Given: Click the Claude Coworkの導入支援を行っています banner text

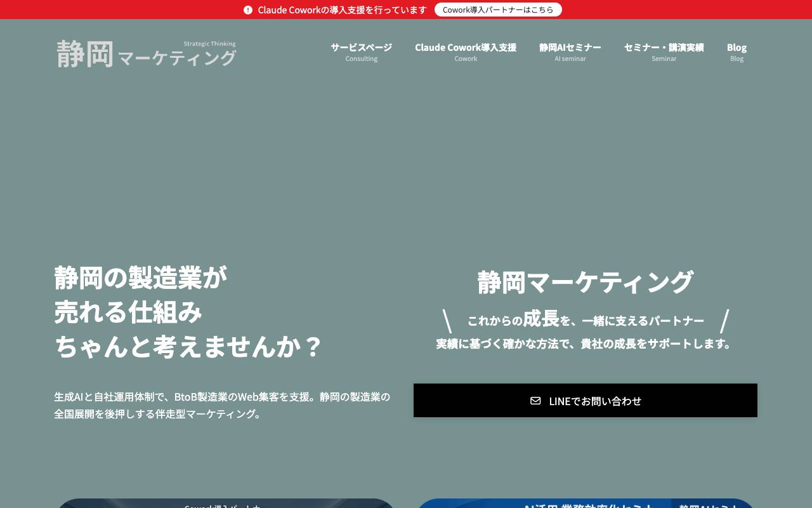Looking at the screenshot, I should pos(343,10).
